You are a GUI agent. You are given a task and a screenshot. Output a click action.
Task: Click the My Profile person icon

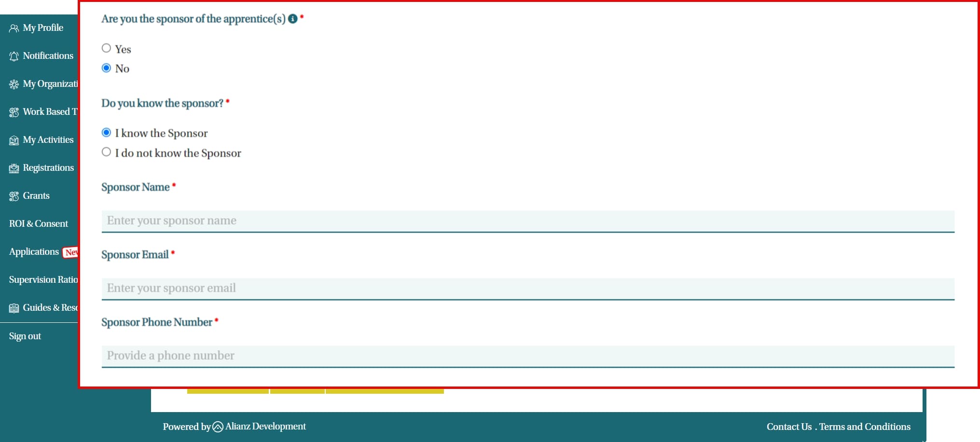[14, 28]
